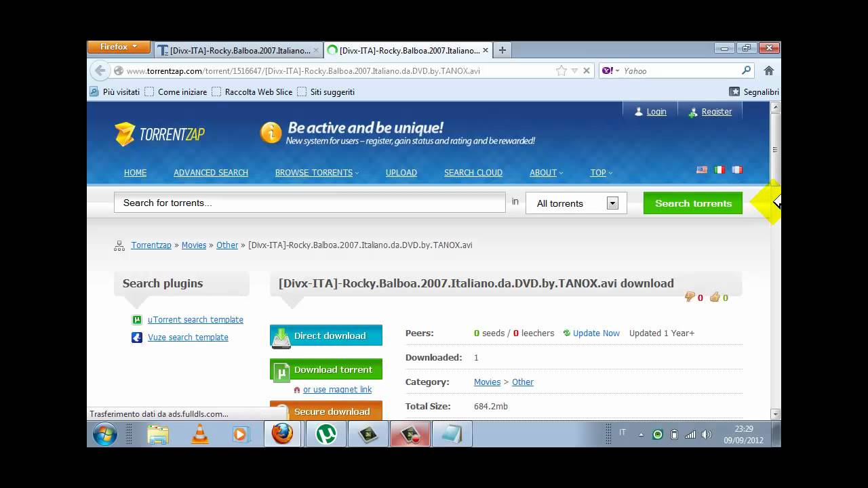Expand the ABOUT menu
Image resolution: width=868 pixels, height=488 pixels.
[x=546, y=173]
